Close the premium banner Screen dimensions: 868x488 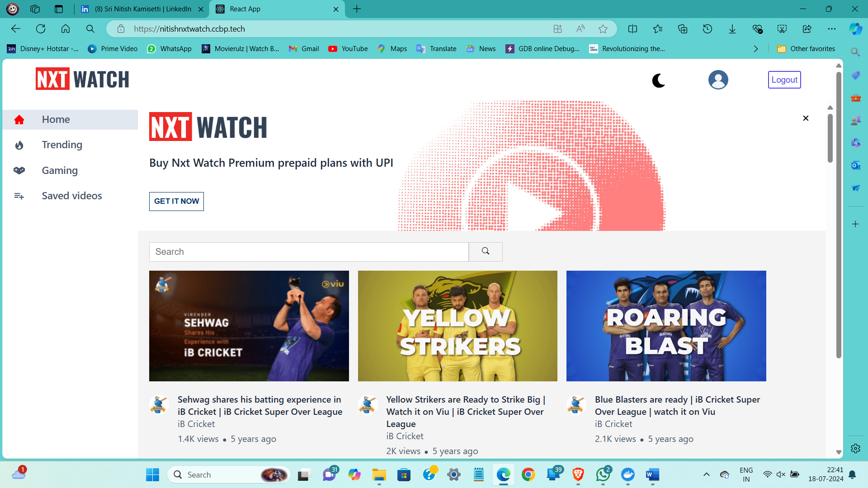pyautogui.click(x=806, y=118)
